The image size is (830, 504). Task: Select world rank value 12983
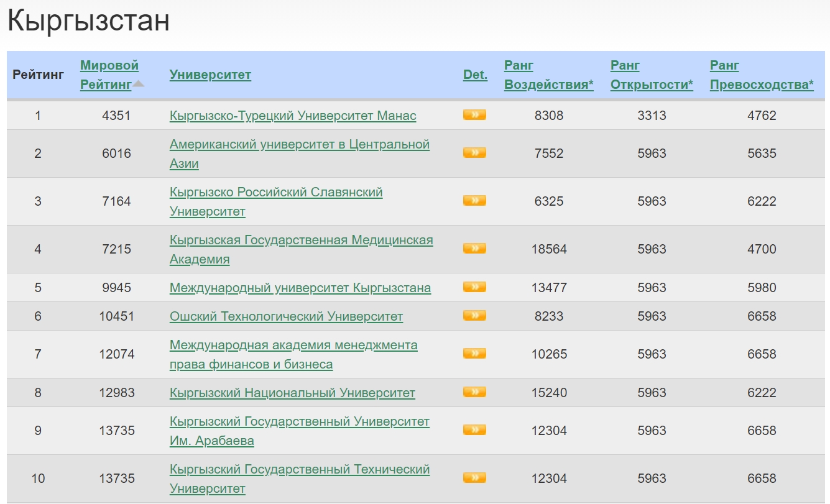click(117, 393)
